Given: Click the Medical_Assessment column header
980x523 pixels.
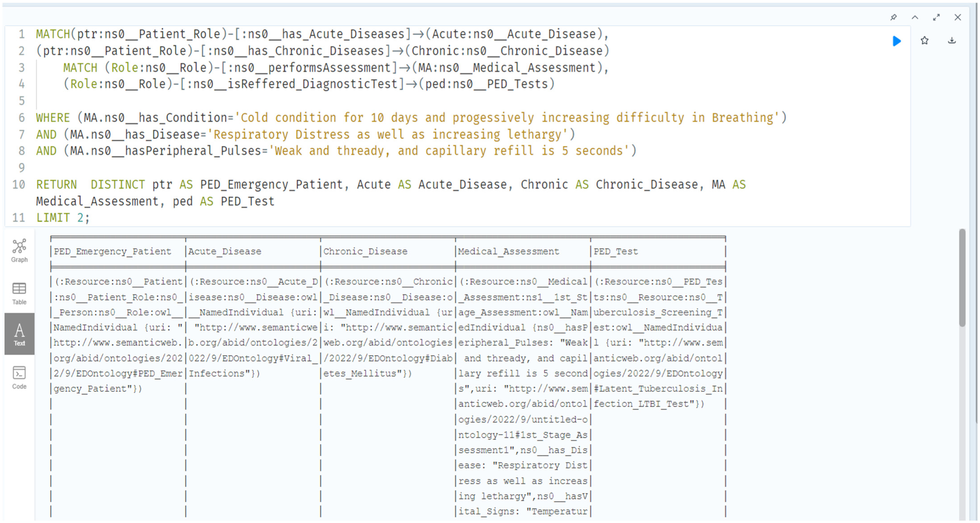Looking at the screenshot, I should (508, 251).
